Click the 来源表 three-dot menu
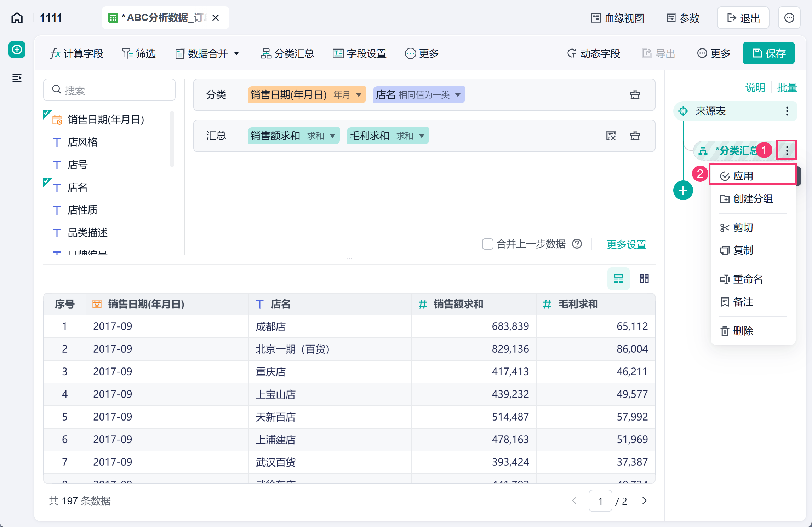This screenshot has width=812, height=527. [x=787, y=111]
